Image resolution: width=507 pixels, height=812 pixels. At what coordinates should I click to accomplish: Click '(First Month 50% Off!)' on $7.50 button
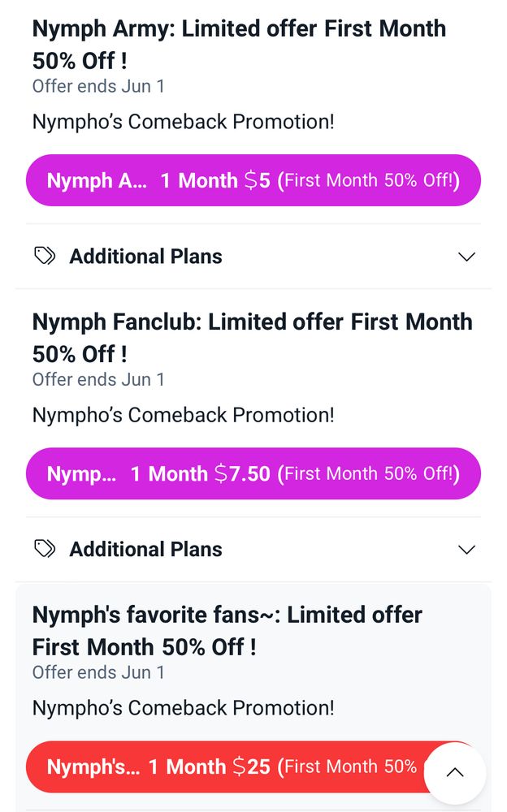pyautogui.click(x=369, y=473)
